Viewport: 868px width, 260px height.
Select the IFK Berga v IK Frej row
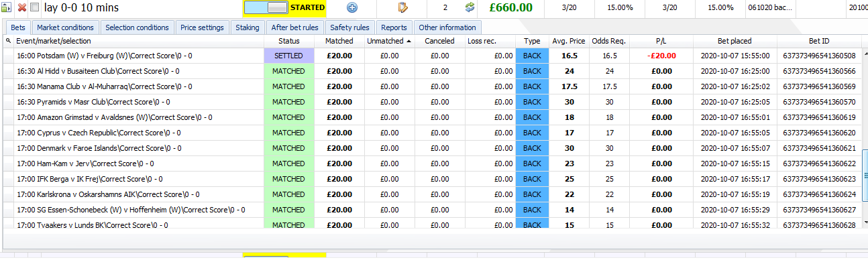pos(433,179)
